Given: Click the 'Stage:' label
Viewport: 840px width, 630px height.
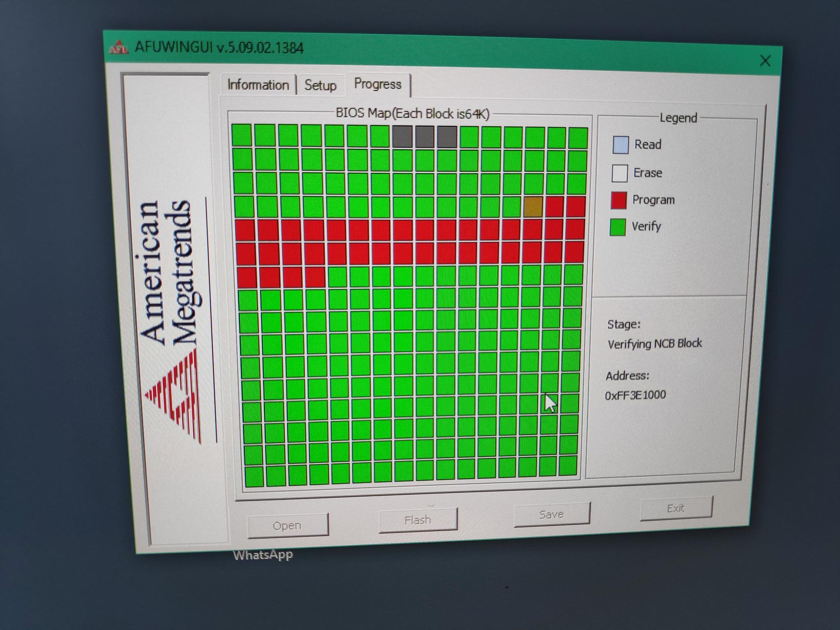Looking at the screenshot, I should click(x=623, y=324).
